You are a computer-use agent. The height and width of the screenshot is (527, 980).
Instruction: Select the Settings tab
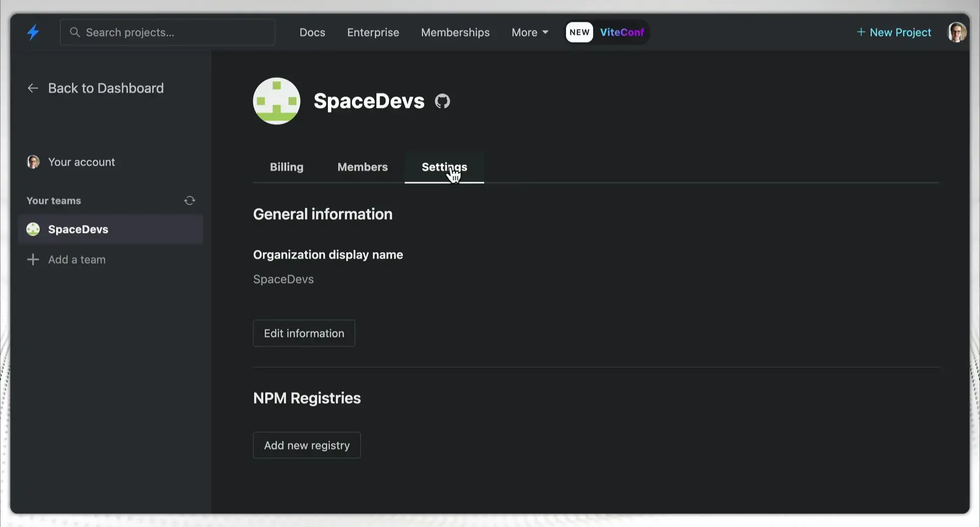444,167
